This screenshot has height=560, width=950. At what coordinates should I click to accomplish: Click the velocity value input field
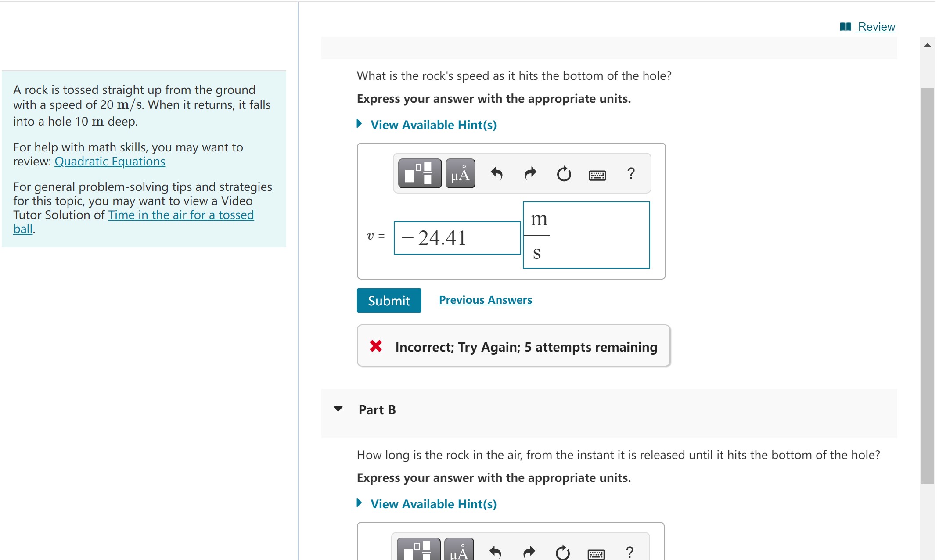[x=457, y=238]
